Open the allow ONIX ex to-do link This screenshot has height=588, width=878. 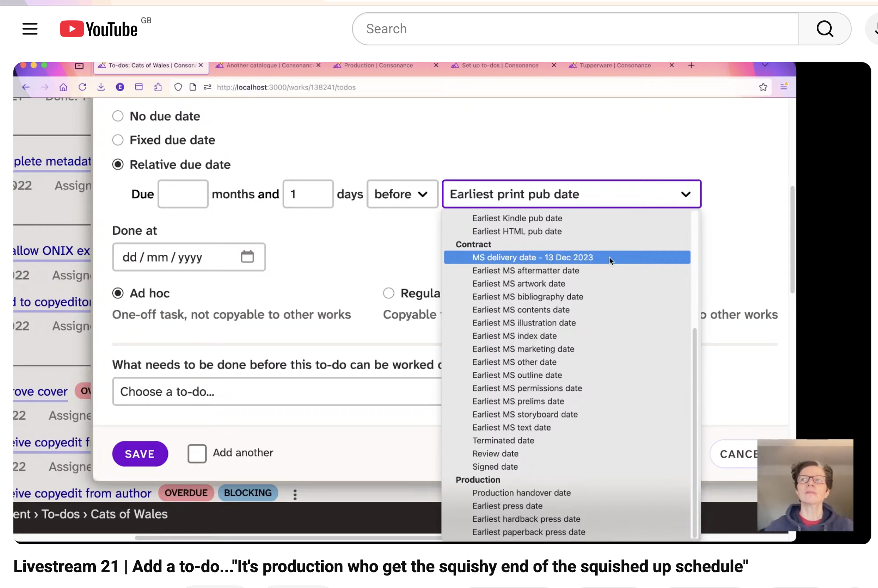tap(52, 251)
